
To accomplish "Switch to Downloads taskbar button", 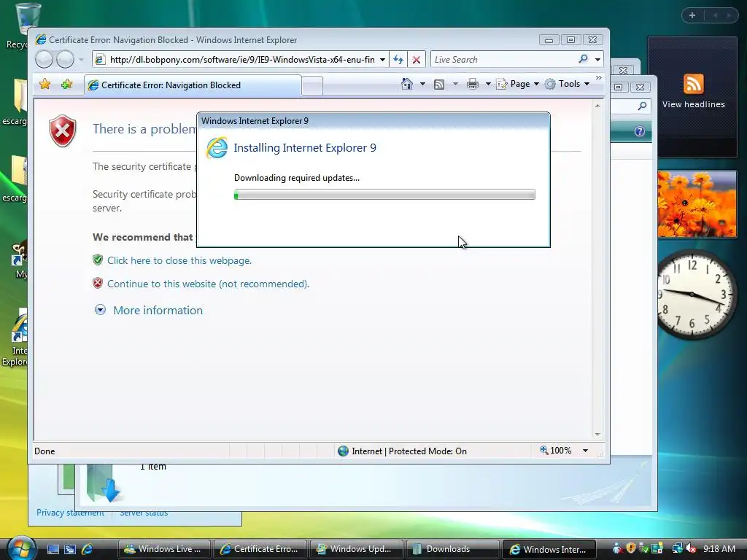I will pyautogui.click(x=452, y=549).
